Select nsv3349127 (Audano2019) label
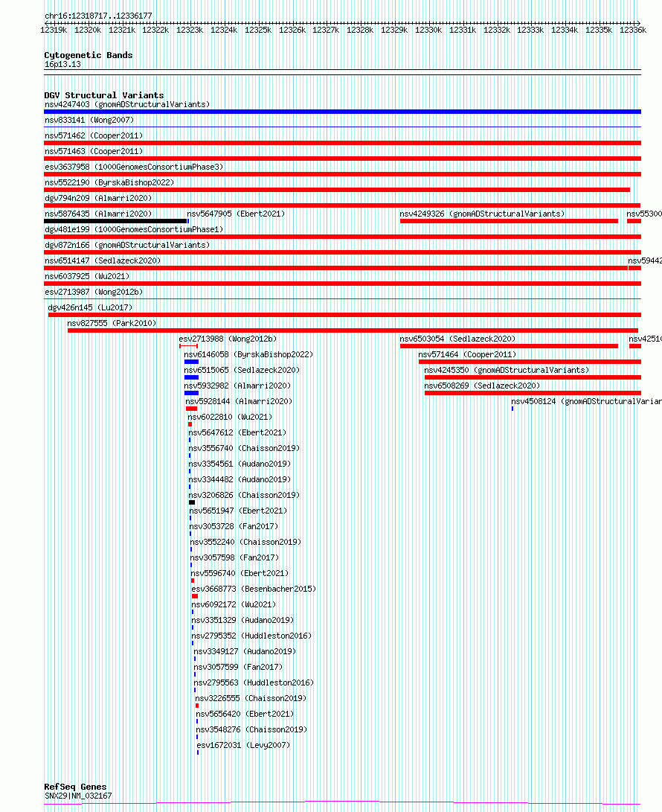The image size is (662, 812). tap(245, 651)
